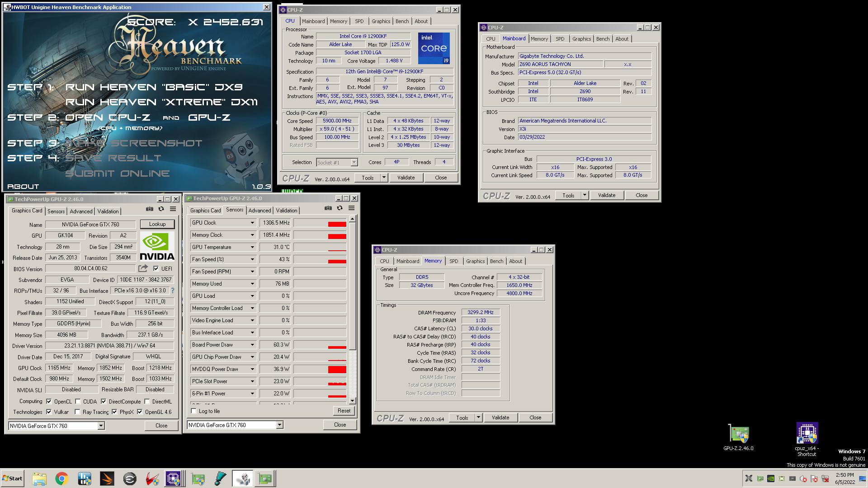Open hamburger menu in GPU-Z Graphics Card window
Screen dimensions: 868x488
click(173, 209)
